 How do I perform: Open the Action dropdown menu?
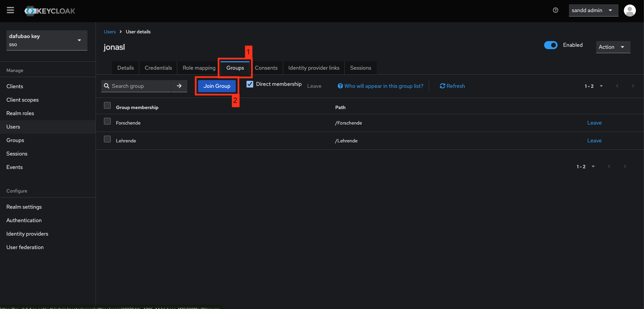(x=613, y=47)
